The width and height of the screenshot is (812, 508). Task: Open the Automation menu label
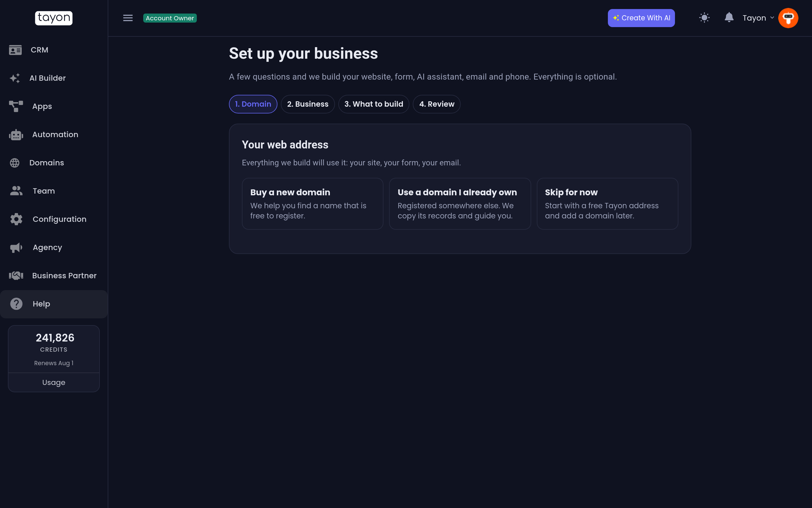coord(55,135)
